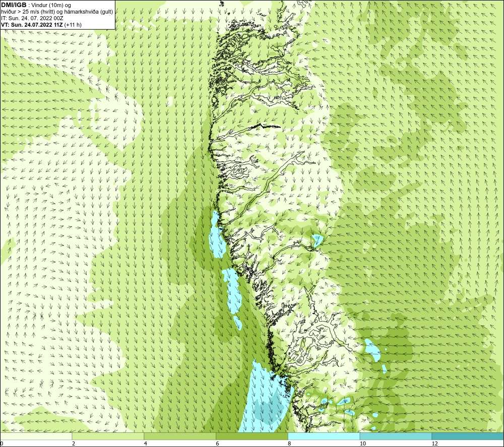Click the 'IT: Sun. 24. 07. 2022 00Z' line

(32, 18)
